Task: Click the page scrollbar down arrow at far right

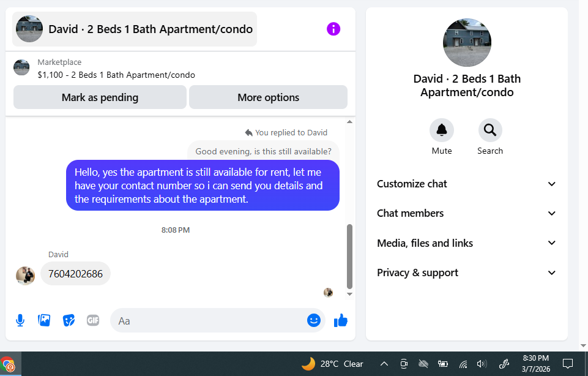Action: pos(582,345)
